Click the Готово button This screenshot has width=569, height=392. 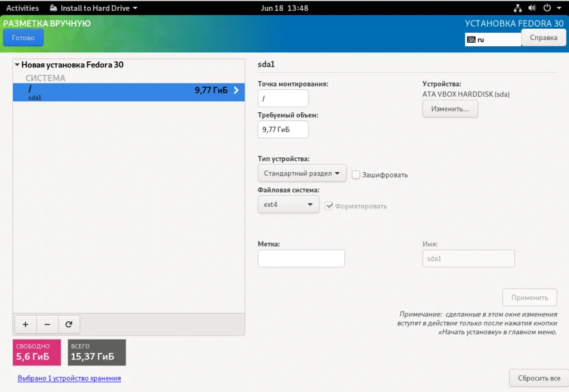coord(23,37)
